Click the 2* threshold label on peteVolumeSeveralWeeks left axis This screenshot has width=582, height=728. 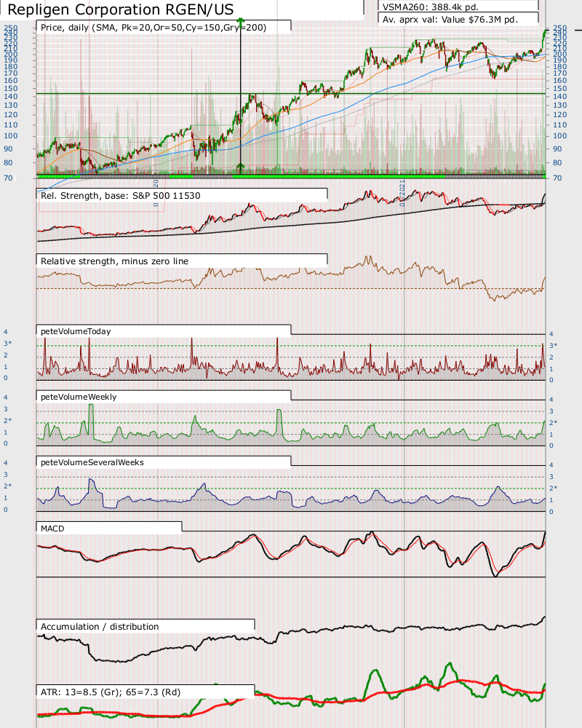pyautogui.click(x=8, y=486)
